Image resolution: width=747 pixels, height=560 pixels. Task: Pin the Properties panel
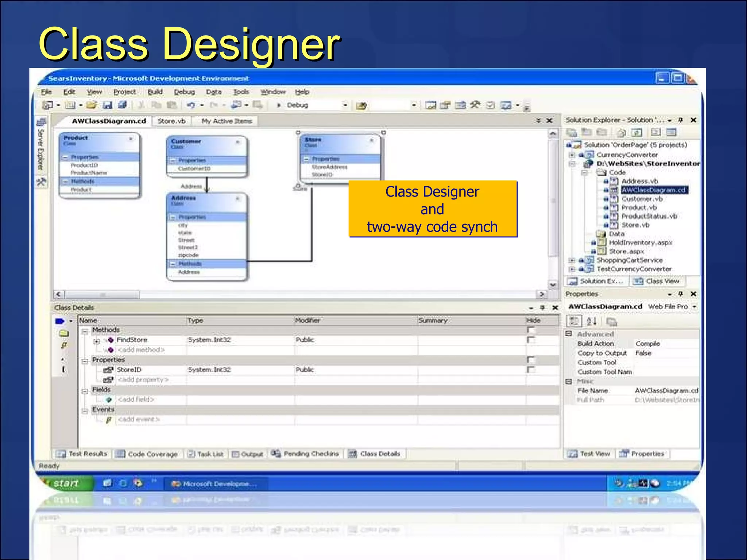click(x=680, y=294)
